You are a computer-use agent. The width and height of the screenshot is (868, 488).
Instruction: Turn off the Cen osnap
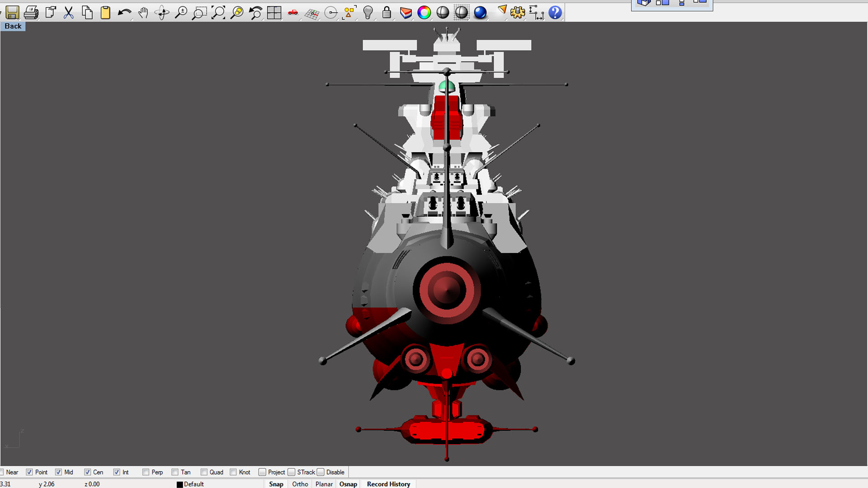click(x=87, y=472)
